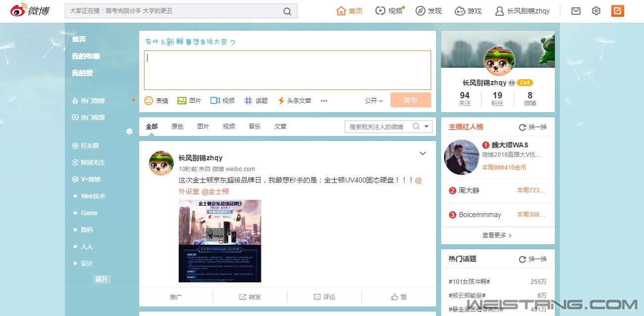Open the settings gear in top bar
This screenshot has width=644, height=316.
(x=596, y=11)
